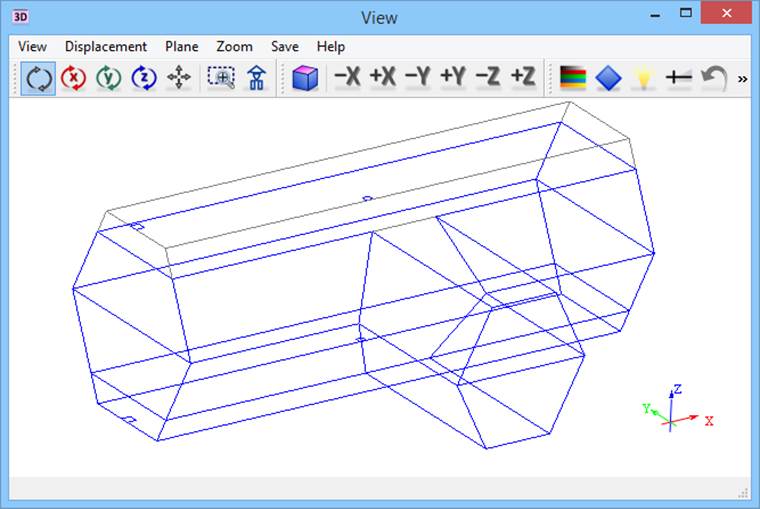Viewport: 760px width, 509px height.
Task: Select the pan move tool
Action: click(179, 78)
